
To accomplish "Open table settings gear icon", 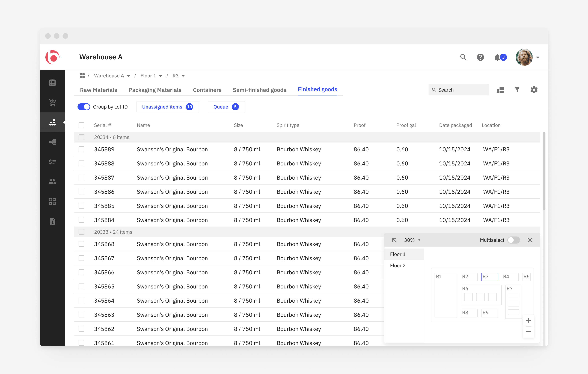I will (534, 90).
